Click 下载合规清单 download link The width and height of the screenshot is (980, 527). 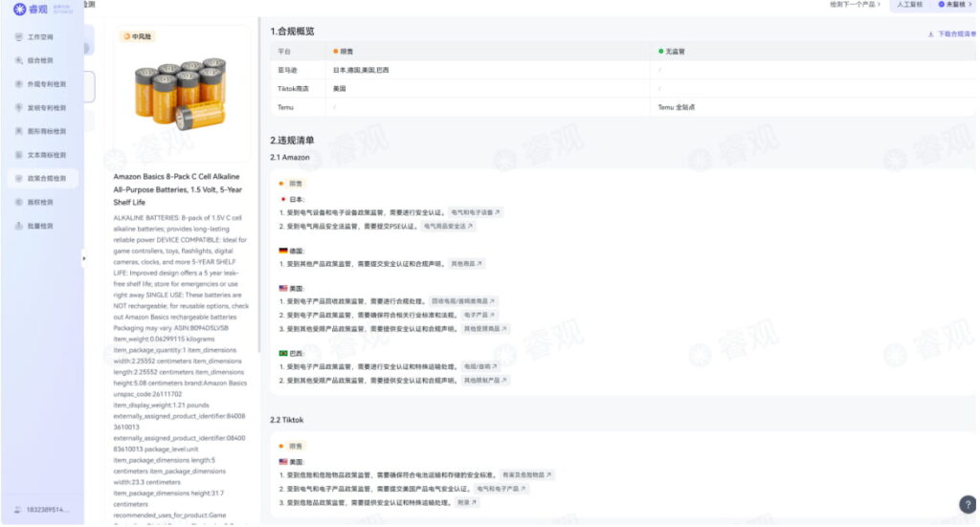pyautogui.click(x=952, y=34)
